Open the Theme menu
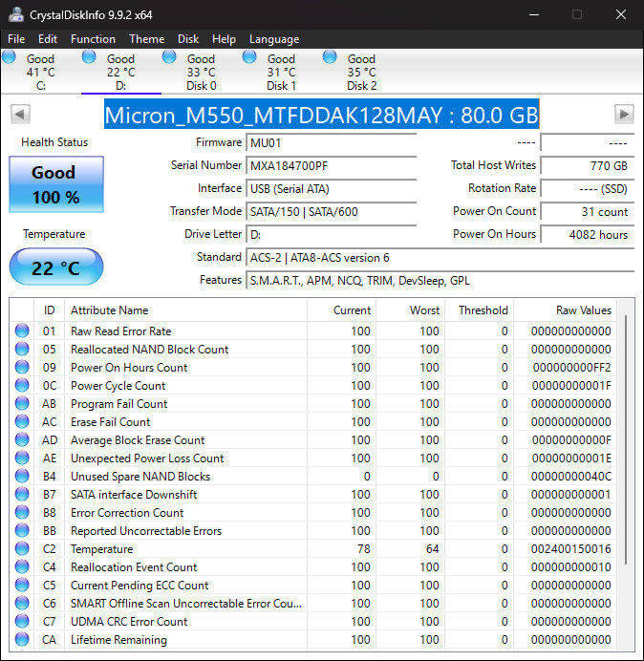The image size is (644, 661). (x=146, y=39)
